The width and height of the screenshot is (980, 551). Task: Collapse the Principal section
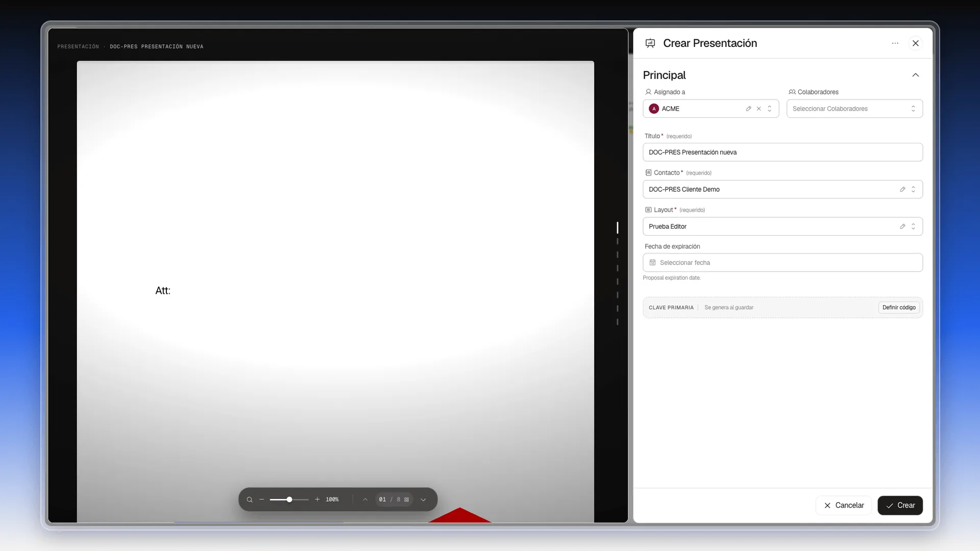(x=916, y=75)
